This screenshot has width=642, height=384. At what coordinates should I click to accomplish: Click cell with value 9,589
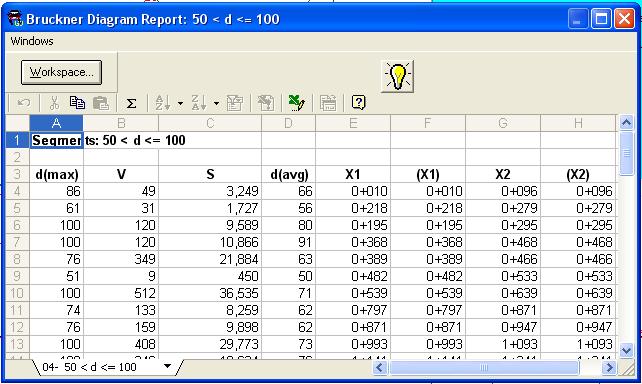click(x=210, y=225)
